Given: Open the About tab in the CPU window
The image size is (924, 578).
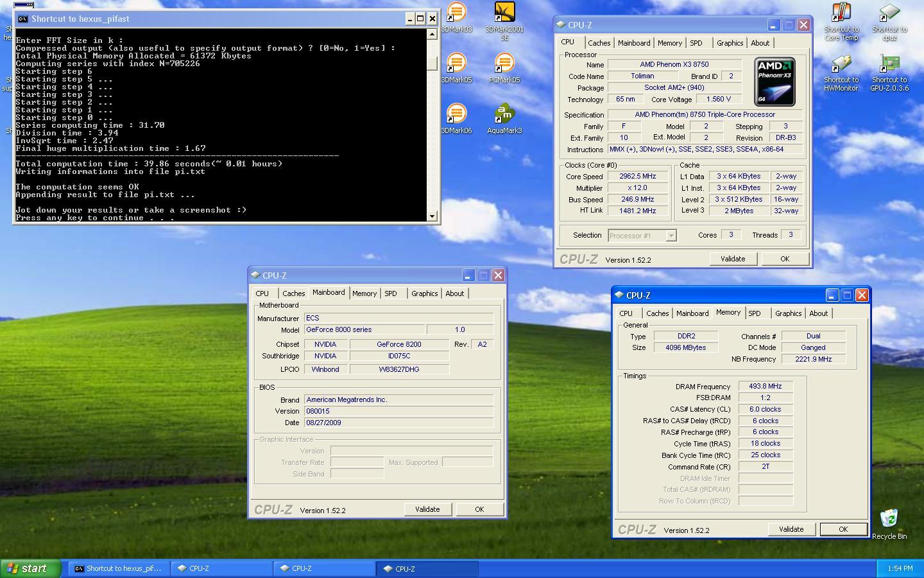Looking at the screenshot, I should [760, 43].
